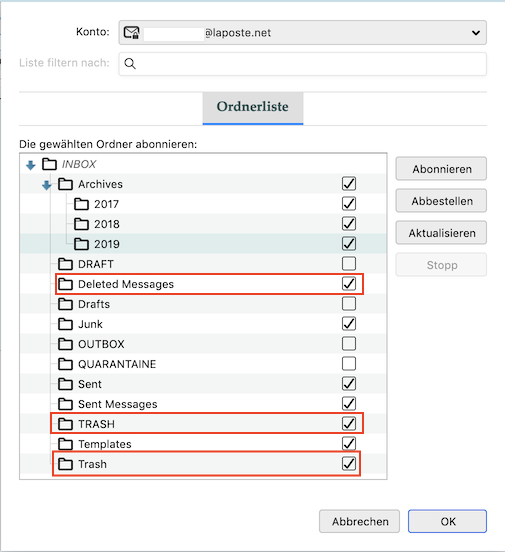The width and height of the screenshot is (505, 552).
Task: Collapse the INBOX tree arrow
Action: click(31, 165)
